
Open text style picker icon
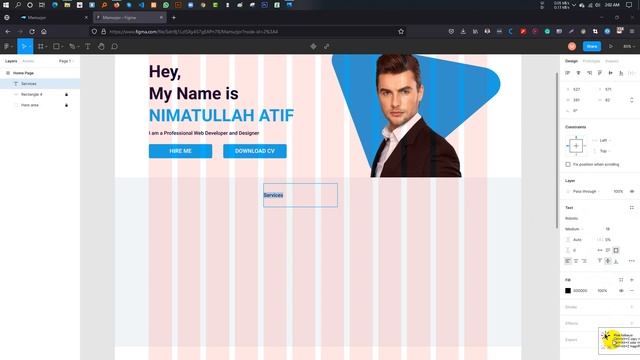pyautogui.click(x=632, y=208)
